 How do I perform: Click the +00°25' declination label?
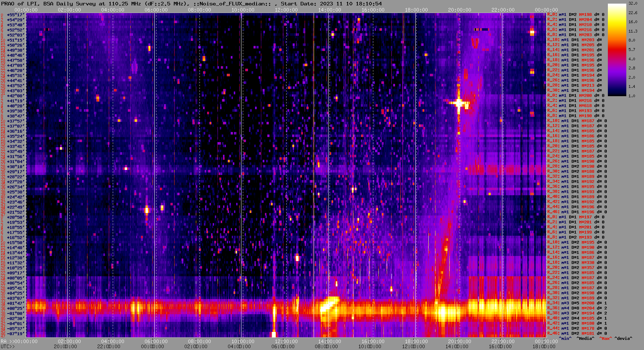point(15,308)
